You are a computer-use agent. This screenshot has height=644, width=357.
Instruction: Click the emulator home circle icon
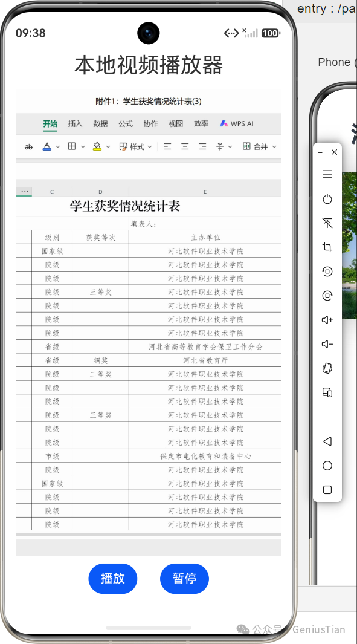[x=327, y=466]
